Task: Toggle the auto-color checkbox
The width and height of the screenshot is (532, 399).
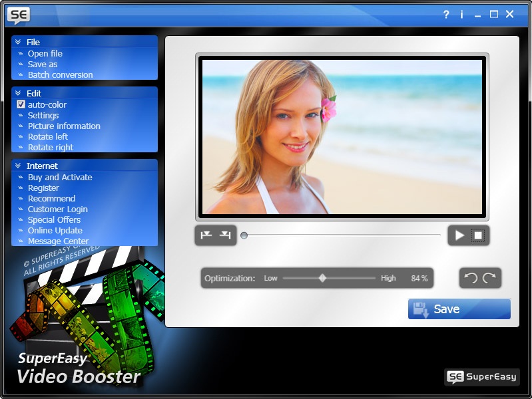Action: click(21, 104)
